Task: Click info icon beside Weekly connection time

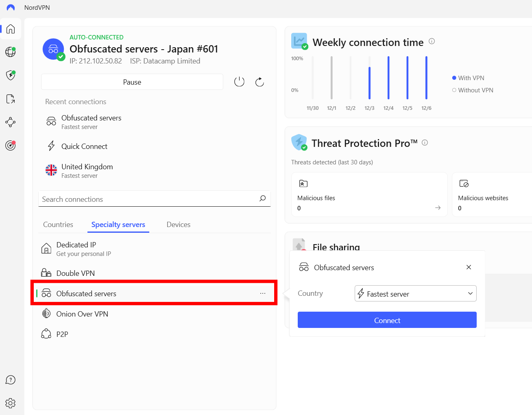Action: coord(432,41)
